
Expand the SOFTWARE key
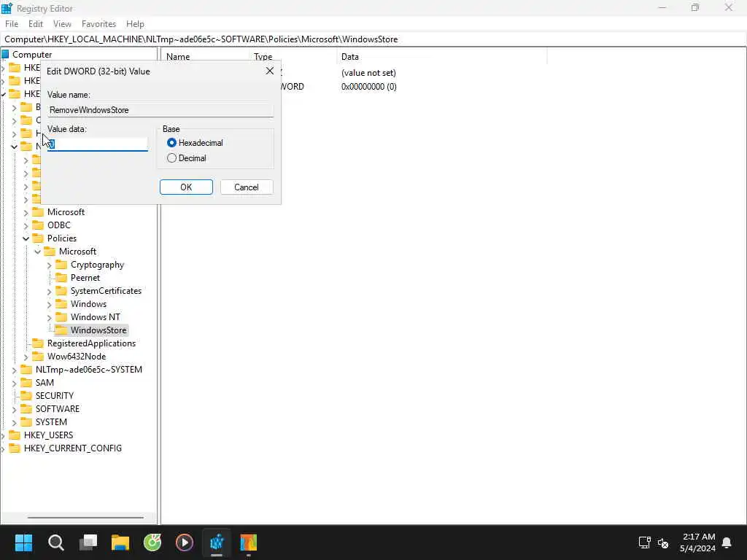click(x=15, y=410)
